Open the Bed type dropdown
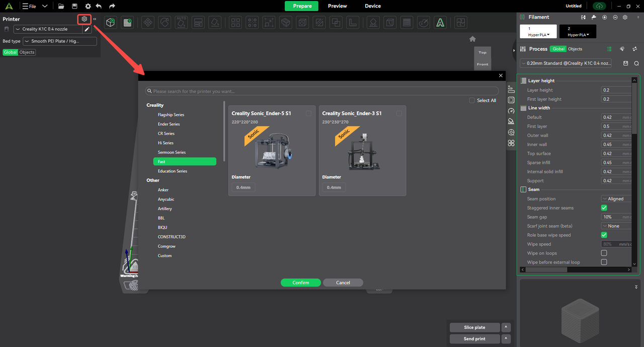The width and height of the screenshot is (644, 347). (x=60, y=41)
